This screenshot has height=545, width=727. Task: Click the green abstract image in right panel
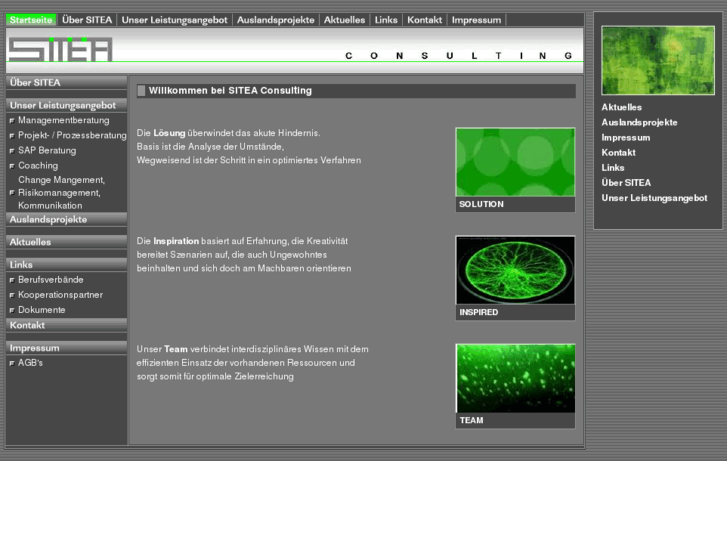point(657,60)
